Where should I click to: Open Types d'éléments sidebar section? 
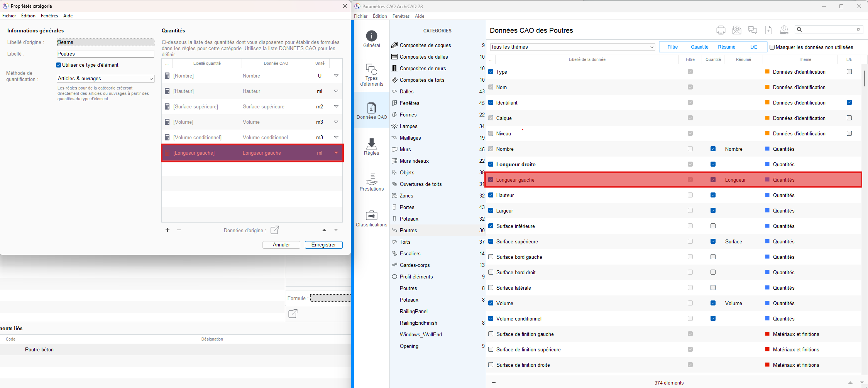click(x=371, y=75)
